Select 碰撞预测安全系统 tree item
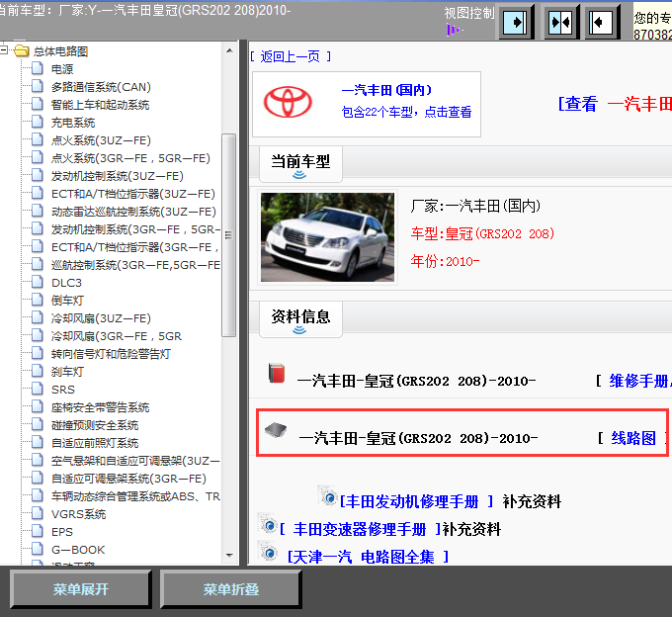 point(95,425)
